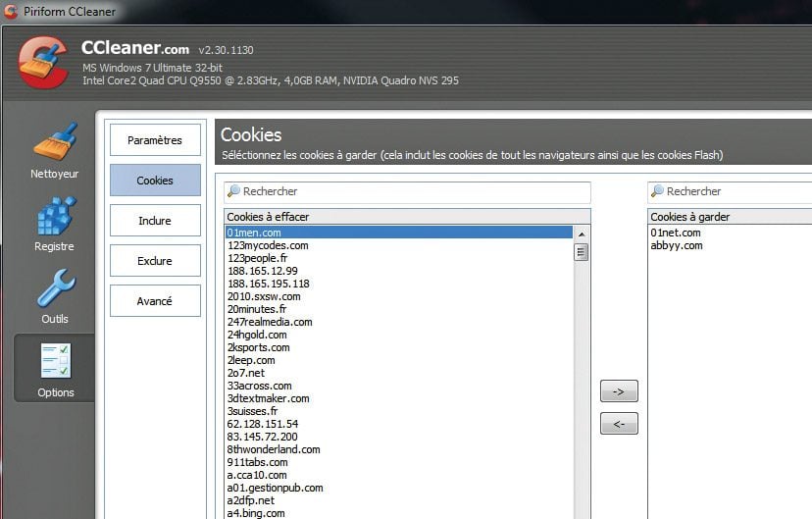Viewport: 812px width, 519px height.
Task: Move selected cookie to keep list arrow
Action: pos(619,390)
